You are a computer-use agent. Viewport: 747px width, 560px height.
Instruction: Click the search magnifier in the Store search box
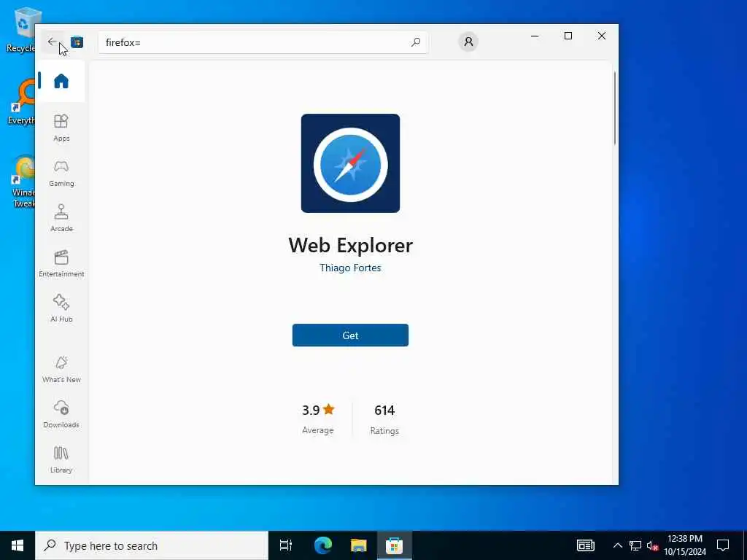[415, 42]
